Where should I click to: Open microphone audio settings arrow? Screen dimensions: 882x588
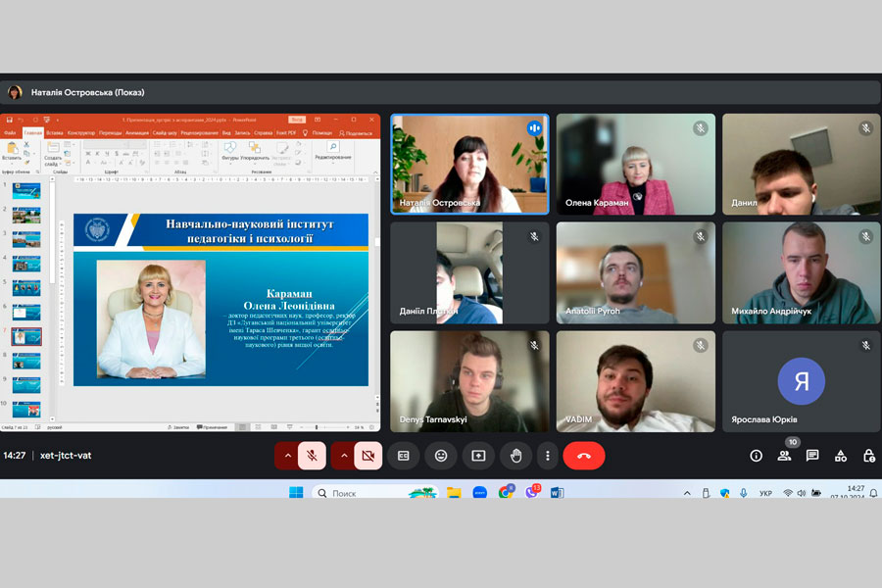287,456
